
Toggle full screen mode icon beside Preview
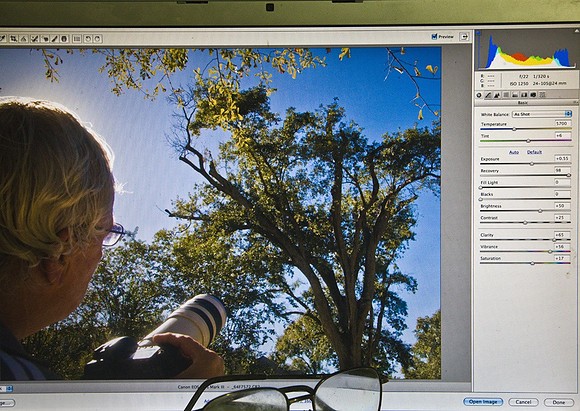464,36
